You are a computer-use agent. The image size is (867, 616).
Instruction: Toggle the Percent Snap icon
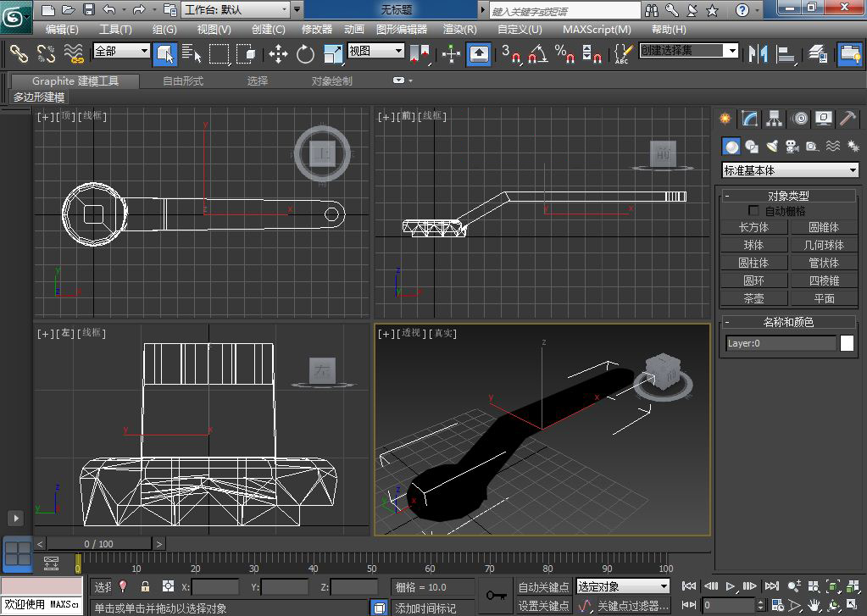(x=564, y=53)
